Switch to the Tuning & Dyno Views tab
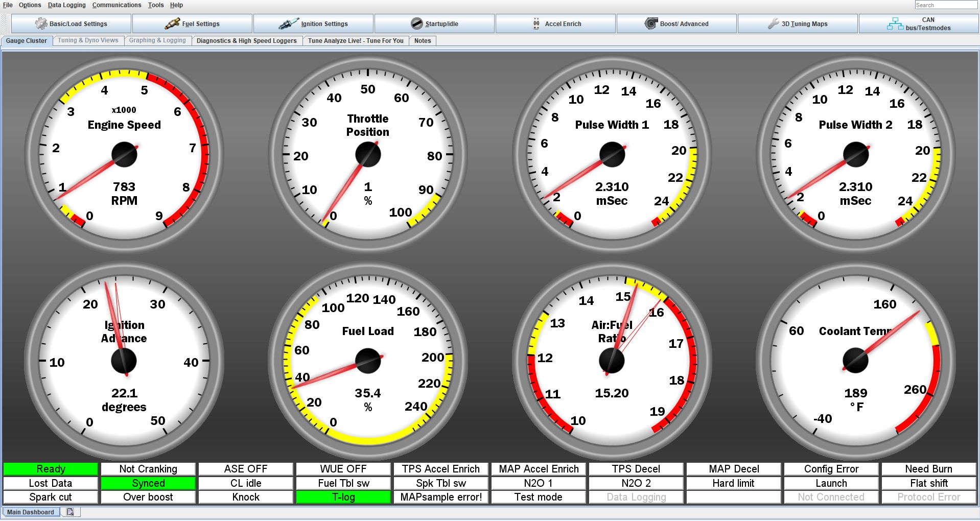 point(88,41)
